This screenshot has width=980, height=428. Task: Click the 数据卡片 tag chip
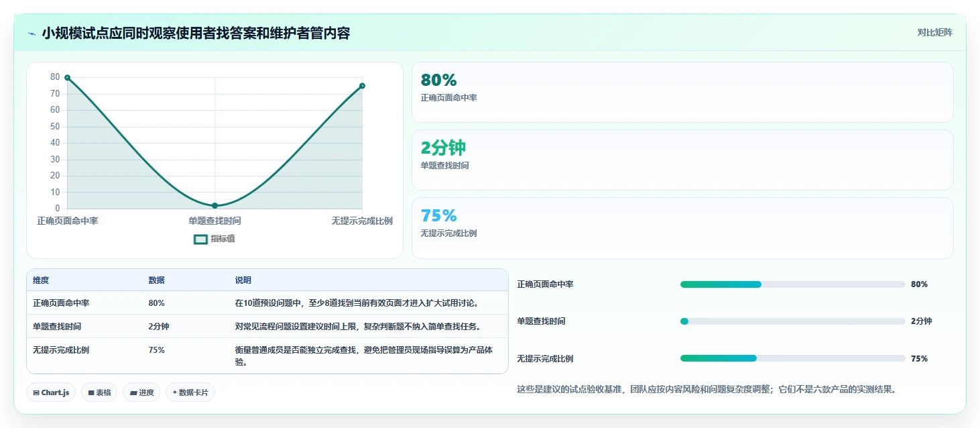point(190,392)
